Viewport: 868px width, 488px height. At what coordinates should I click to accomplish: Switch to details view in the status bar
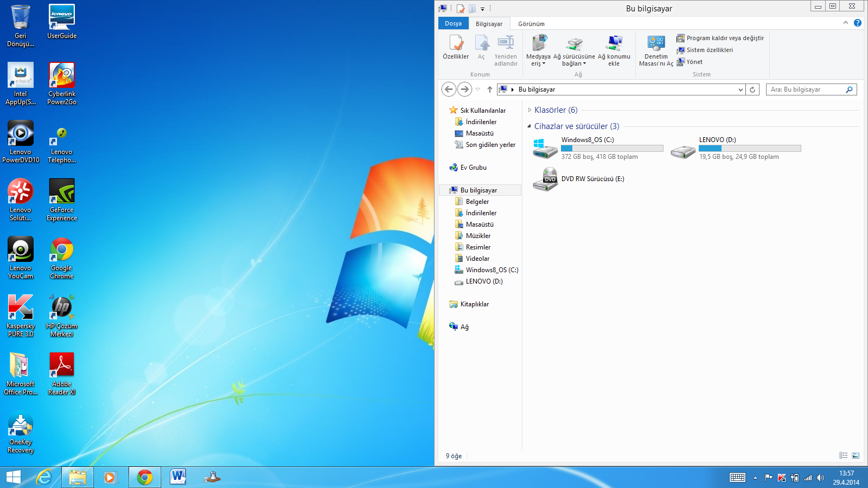point(843,455)
